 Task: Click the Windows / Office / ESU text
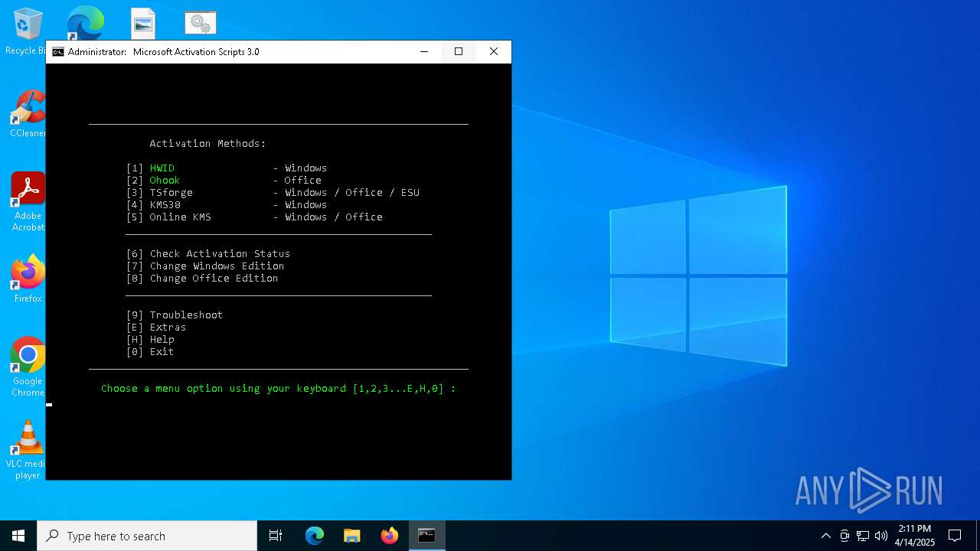point(352,193)
